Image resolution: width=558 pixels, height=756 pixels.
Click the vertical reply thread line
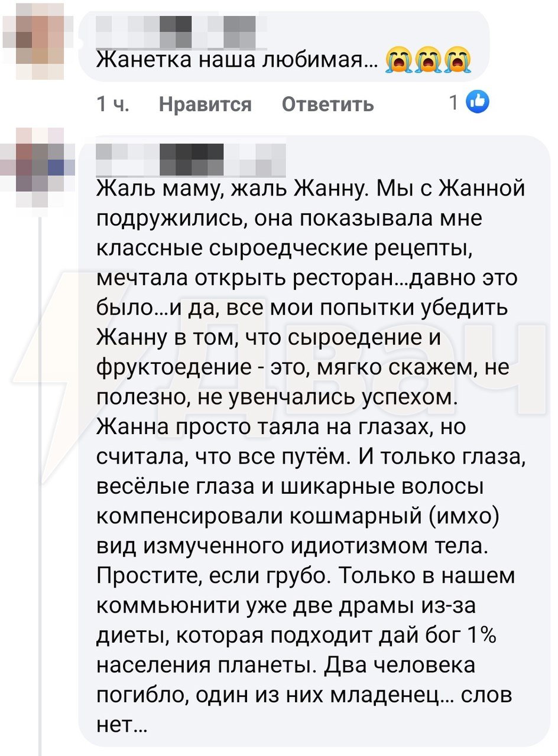click(39, 472)
